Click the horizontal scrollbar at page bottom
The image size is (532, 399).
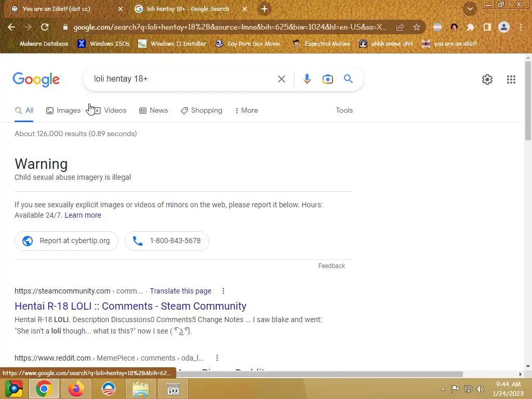pos(319,374)
